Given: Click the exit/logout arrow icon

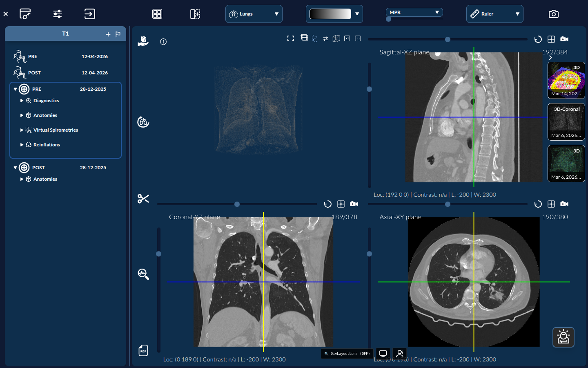Looking at the screenshot, I should 89,14.
